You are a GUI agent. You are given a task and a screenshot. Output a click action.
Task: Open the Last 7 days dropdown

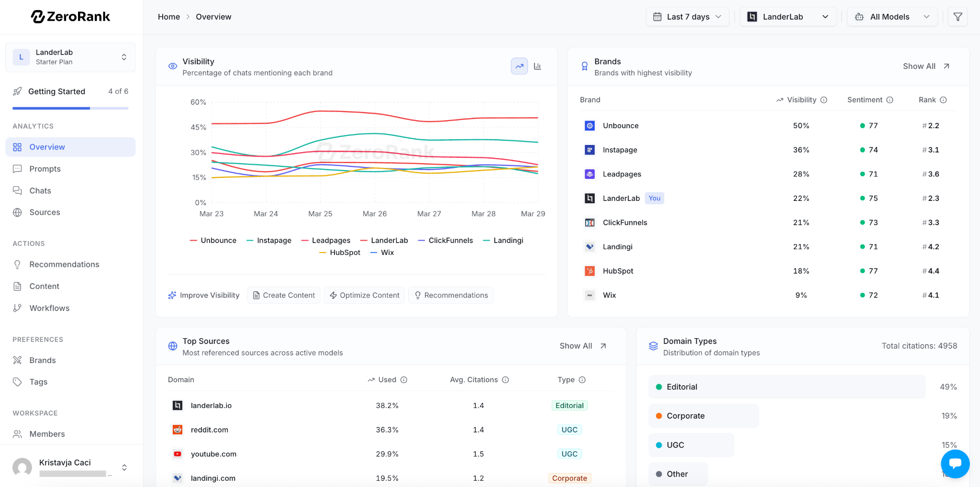pyautogui.click(x=687, y=17)
